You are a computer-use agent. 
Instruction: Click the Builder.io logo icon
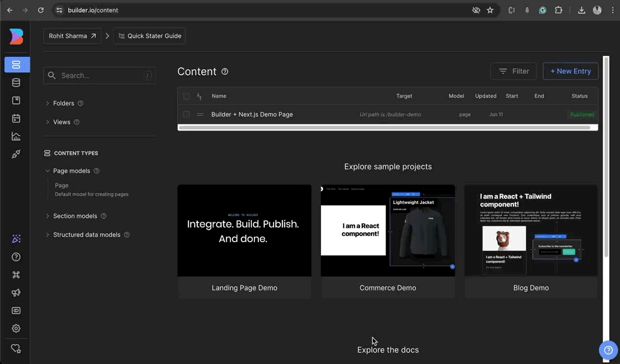(16, 36)
